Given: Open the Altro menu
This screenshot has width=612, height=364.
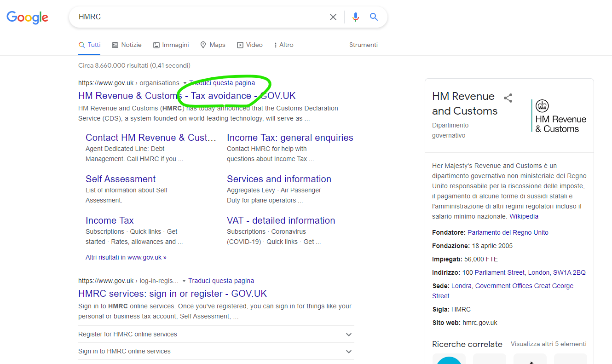Looking at the screenshot, I should pos(283,45).
